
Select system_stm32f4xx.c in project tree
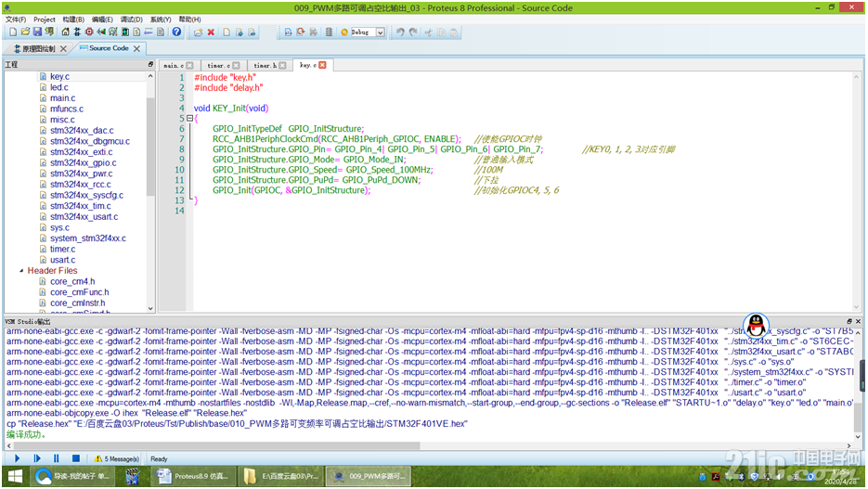88,238
